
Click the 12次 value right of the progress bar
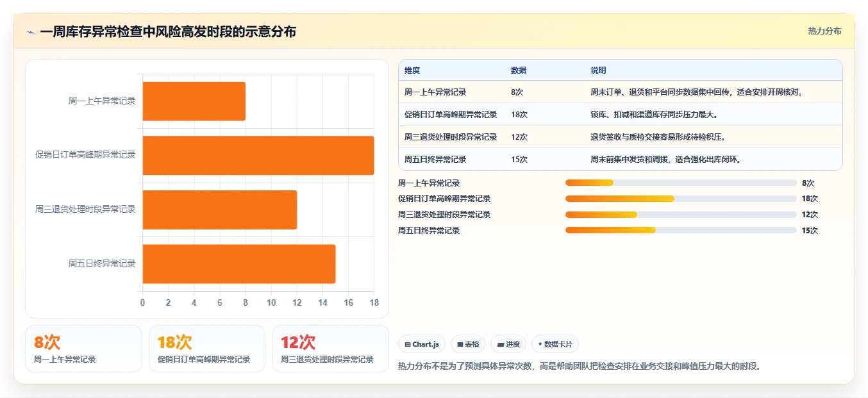tap(810, 215)
